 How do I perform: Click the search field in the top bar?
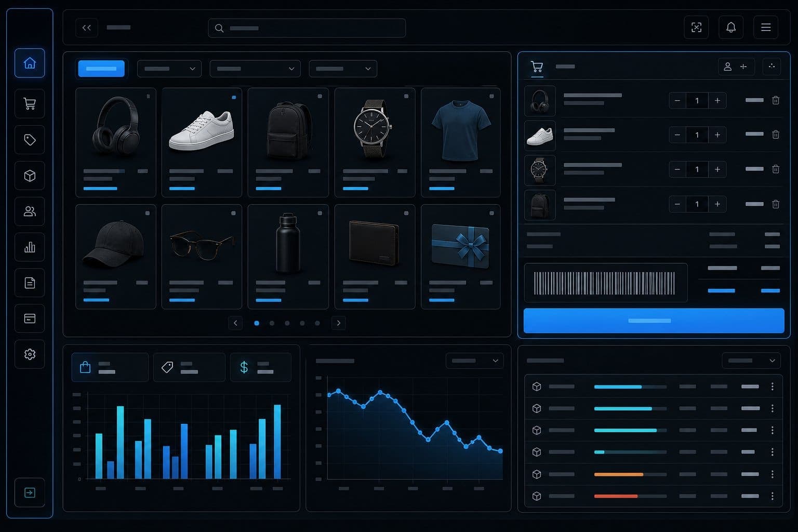(307, 28)
